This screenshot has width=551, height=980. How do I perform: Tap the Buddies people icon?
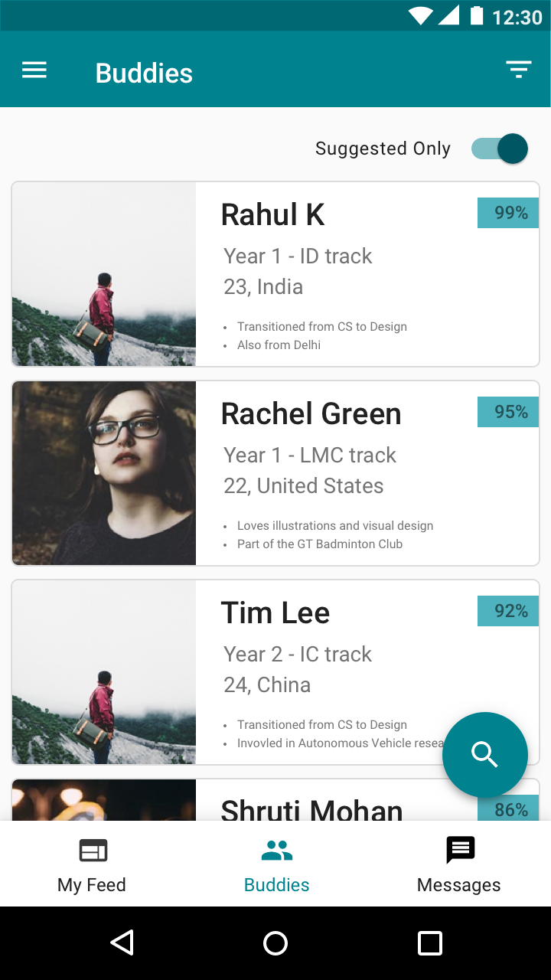(x=276, y=851)
